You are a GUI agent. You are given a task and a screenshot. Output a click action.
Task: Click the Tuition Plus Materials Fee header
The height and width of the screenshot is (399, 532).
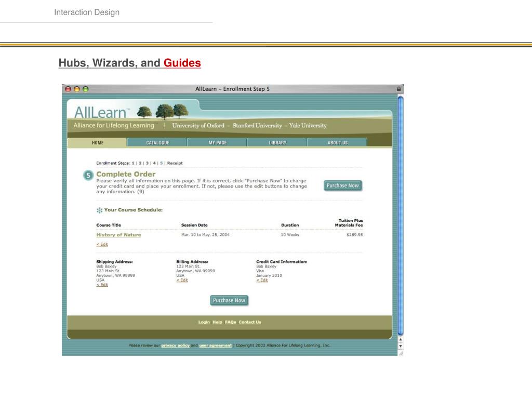(x=349, y=223)
